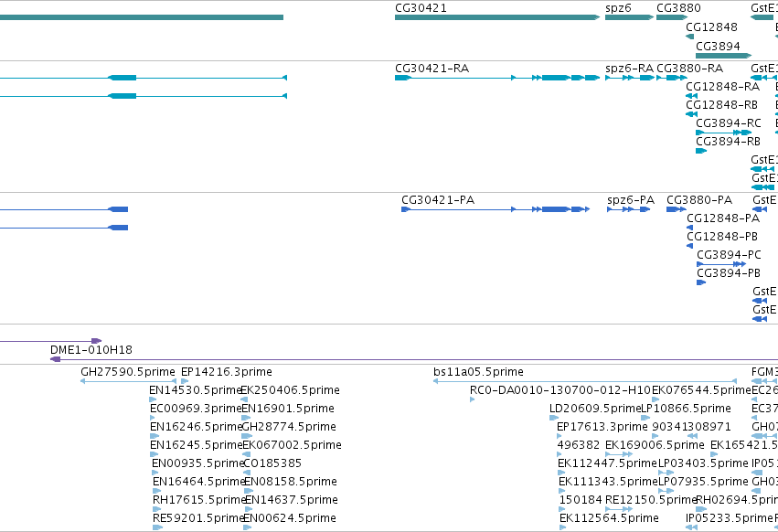Select the spz6-RA transcript glyph
Viewport: 778px width, 532px height.
coord(630,78)
